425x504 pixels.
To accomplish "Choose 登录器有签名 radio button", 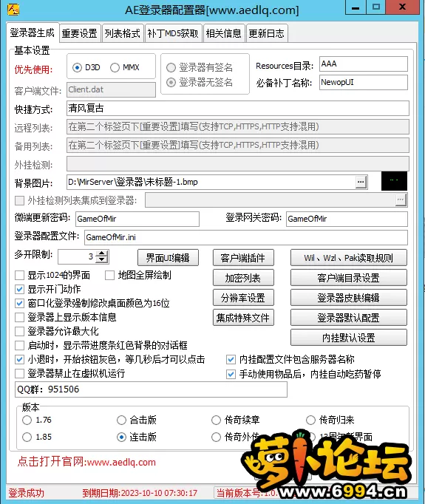I will (171, 67).
